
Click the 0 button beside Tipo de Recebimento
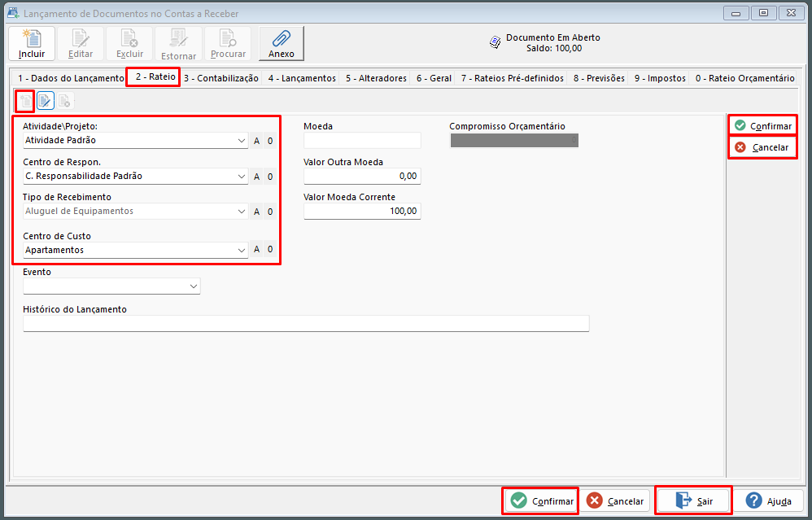270,212
